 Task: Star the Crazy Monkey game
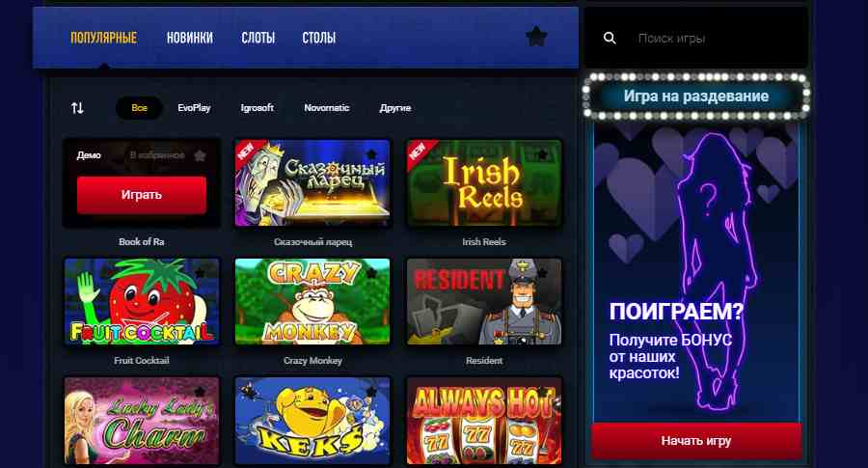[x=371, y=272]
